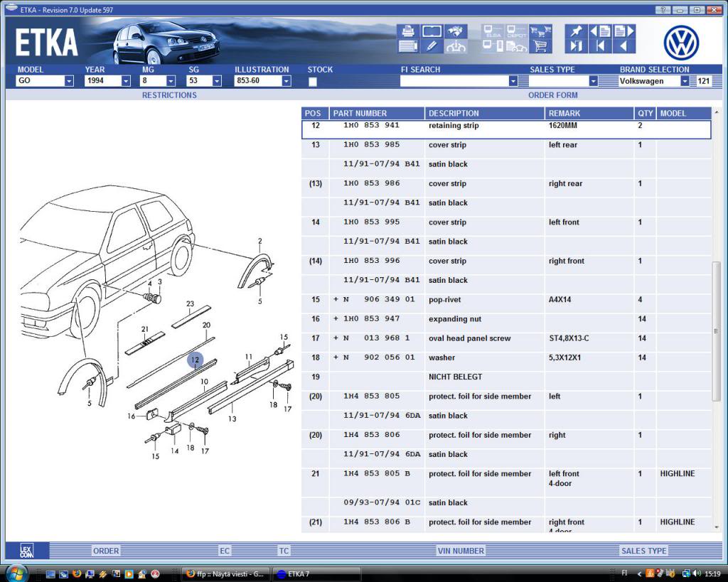This screenshot has height=582, width=728.
Task: Switch to the ffp Firefox taskbar window
Action: (x=225, y=574)
